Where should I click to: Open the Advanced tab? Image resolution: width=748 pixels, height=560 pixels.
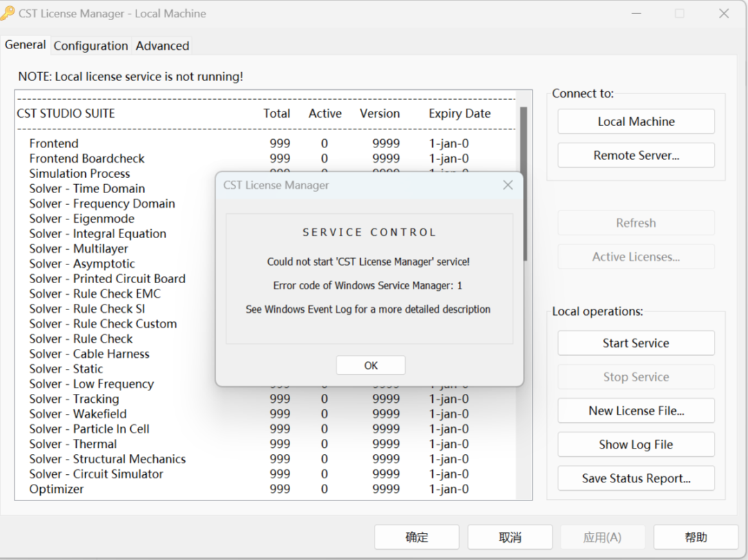click(x=162, y=46)
